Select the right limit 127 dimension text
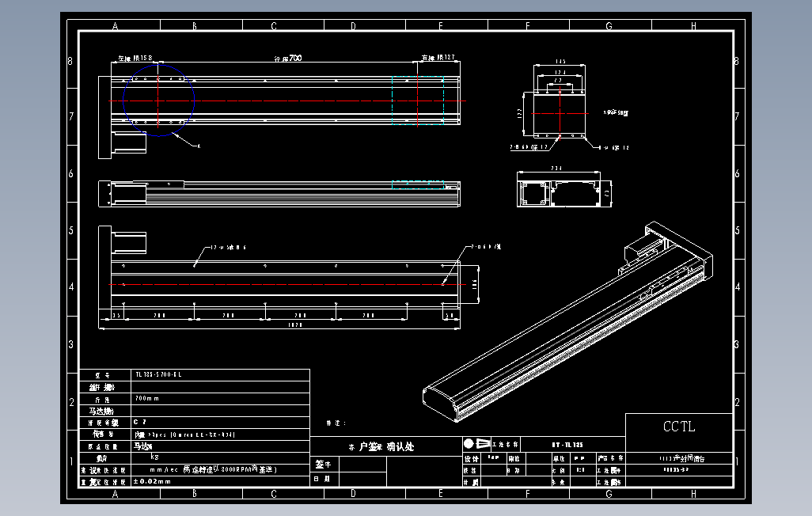The image size is (812, 516). click(438, 58)
